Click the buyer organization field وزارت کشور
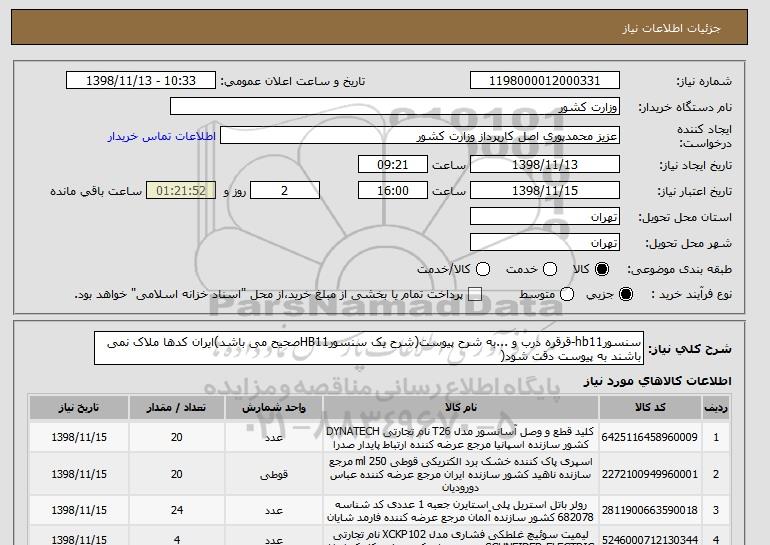The width and height of the screenshot is (770, 545). point(395,107)
